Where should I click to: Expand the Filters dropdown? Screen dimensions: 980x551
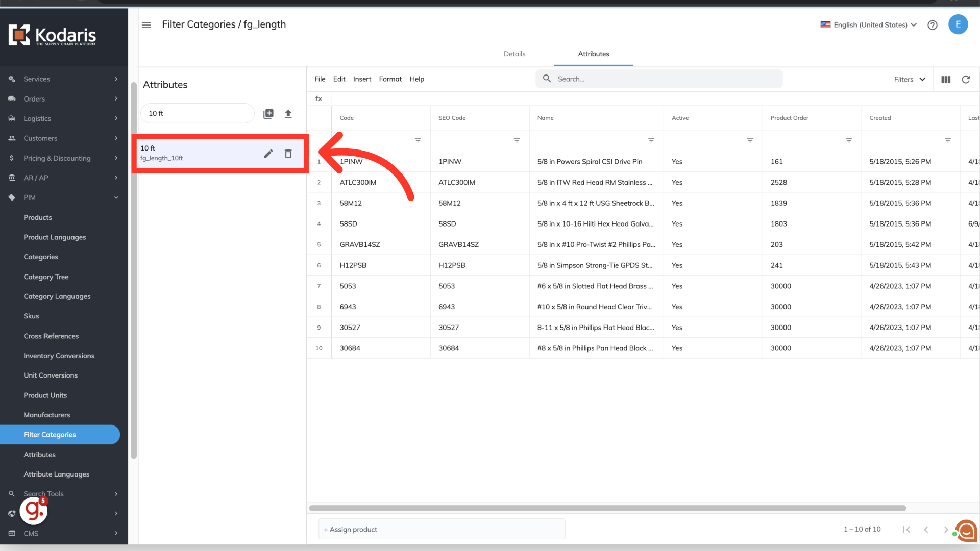(910, 80)
